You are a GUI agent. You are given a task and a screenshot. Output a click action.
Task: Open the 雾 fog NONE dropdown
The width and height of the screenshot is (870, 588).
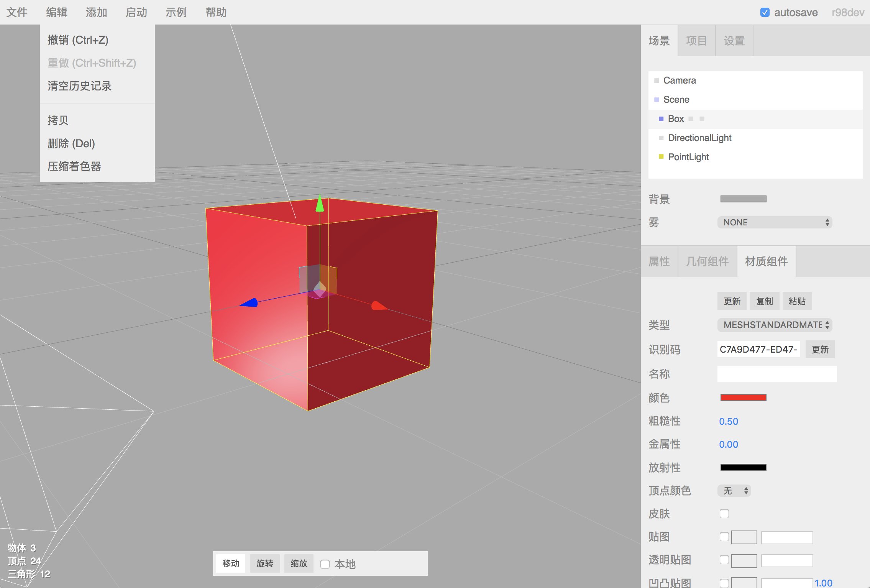click(x=775, y=222)
